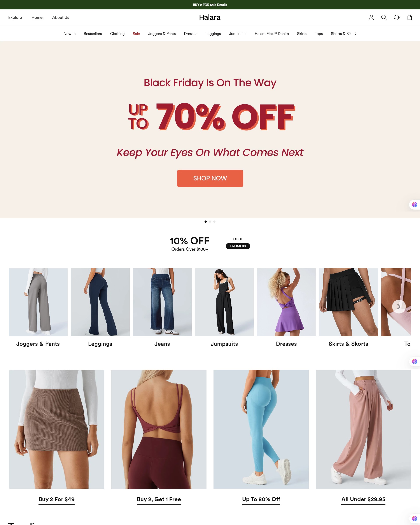Click the SHOP NOW button
Image resolution: width=420 pixels, height=525 pixels.
tap(210, 178)
